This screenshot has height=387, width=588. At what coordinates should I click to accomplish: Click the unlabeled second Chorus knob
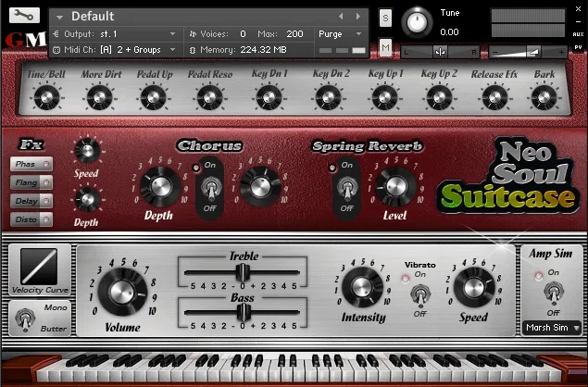[x=260, y=186]
